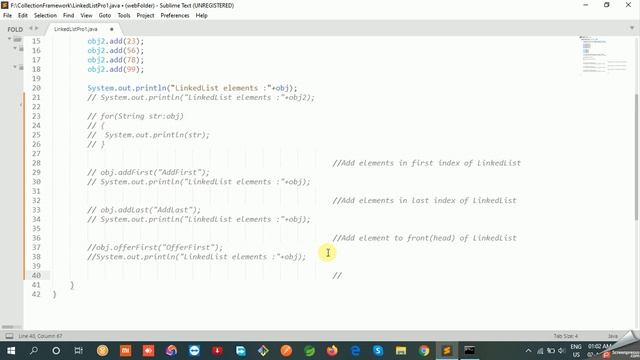The width and height of the screenshot is (640, 360).
Task: Open the File menu
Action: click(x=7, y=16)
